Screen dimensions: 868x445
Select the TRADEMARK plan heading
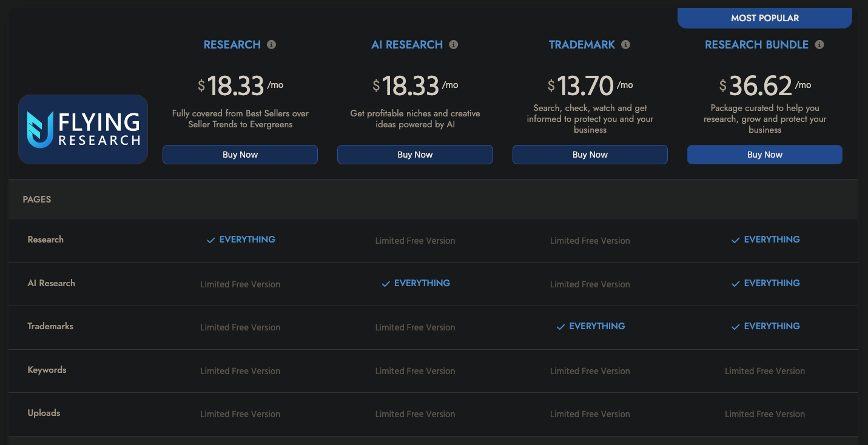point(582,45)
